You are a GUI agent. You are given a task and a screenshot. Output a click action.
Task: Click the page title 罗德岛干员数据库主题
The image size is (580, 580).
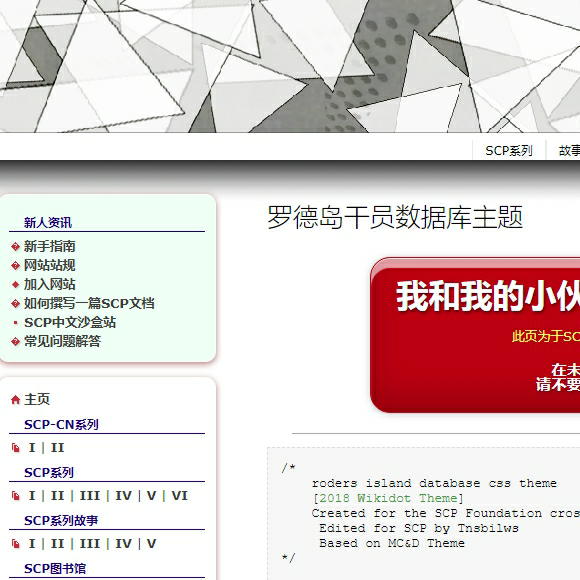point(395,218)
